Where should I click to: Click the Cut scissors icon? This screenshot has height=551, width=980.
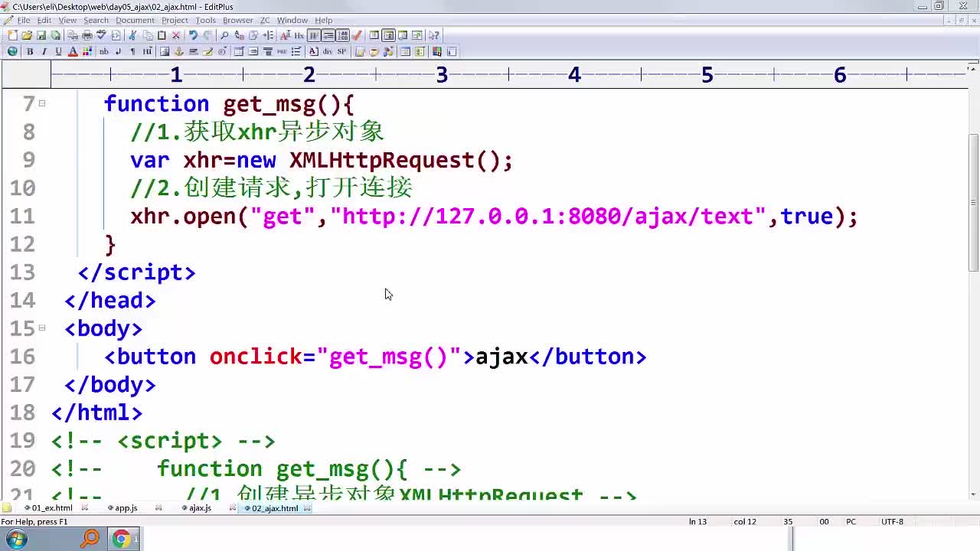click(x=132, y=35)
